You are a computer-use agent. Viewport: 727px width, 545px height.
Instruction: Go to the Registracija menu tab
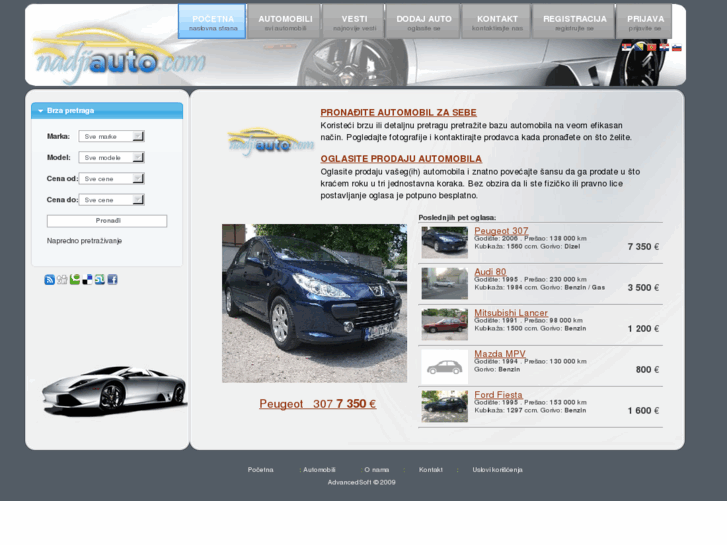(573, 22)
